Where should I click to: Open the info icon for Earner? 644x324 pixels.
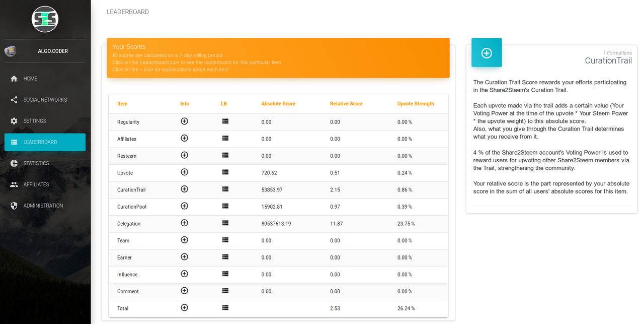pyautogui.click(x=184, y=257)
